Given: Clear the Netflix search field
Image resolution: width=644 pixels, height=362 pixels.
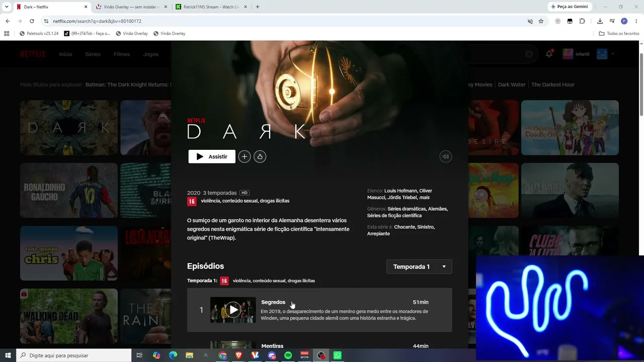Looking at the screenshot, I should (x=529, y=54).
